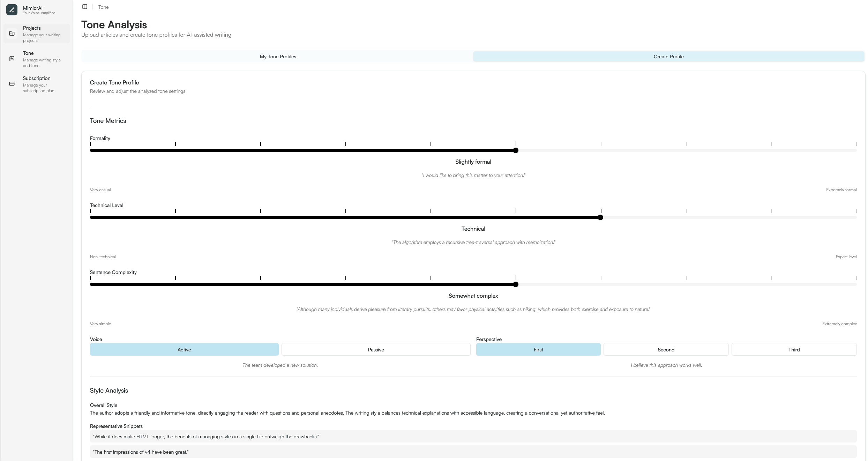Screen dimensions: 868x461
Task: Click the Representative Snippets label
Action: tap(116, 426)
